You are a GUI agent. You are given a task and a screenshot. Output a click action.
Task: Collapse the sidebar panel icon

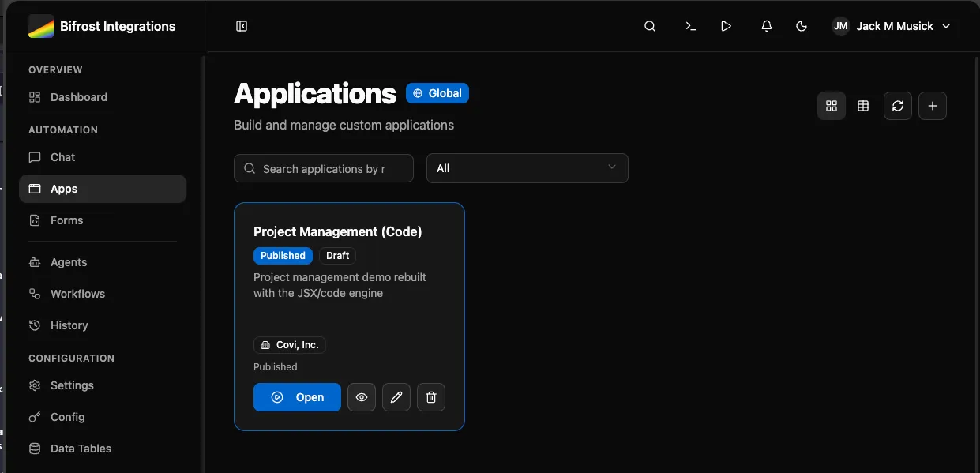tap(242, 26)
